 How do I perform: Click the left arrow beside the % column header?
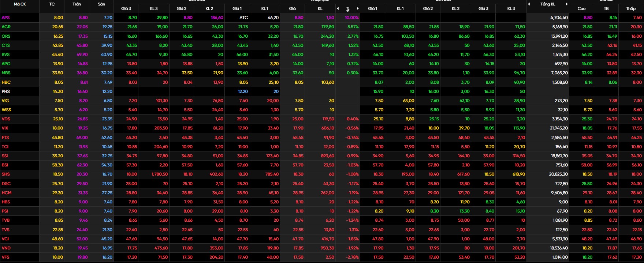[338, 8]
